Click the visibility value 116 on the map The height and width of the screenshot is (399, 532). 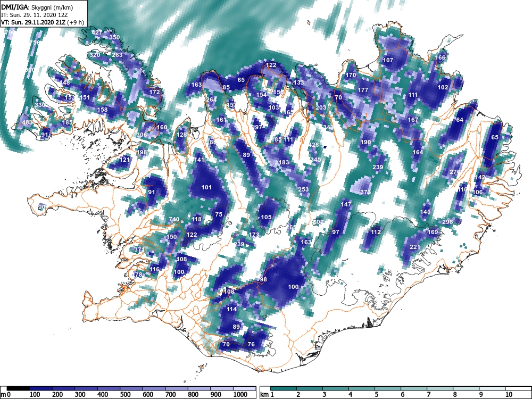click(154, 269)
